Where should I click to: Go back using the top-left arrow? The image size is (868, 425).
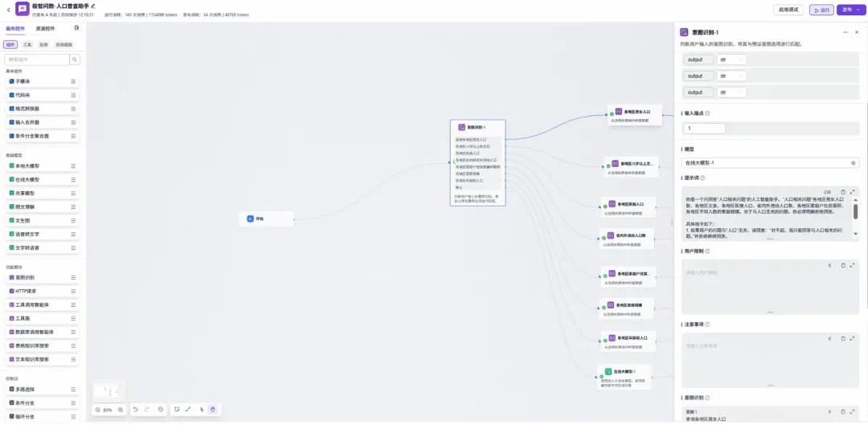click(8, 10)
